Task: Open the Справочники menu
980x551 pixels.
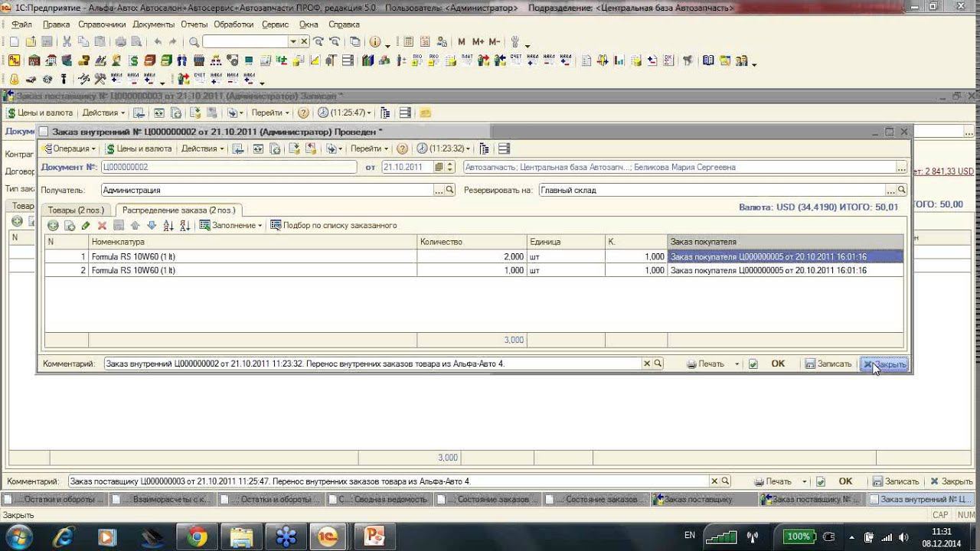Action: [x=102, y=24]
